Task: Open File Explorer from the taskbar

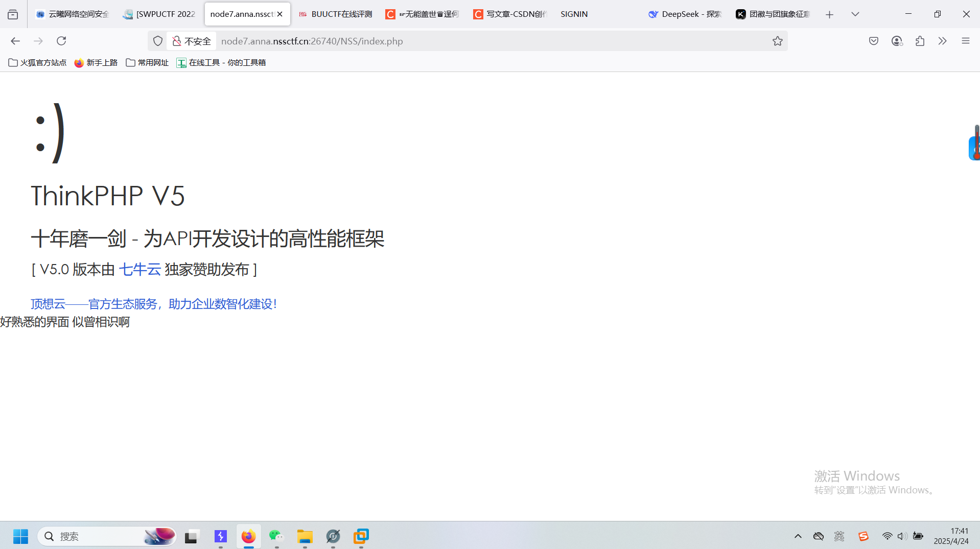Action: coord(305,536)
